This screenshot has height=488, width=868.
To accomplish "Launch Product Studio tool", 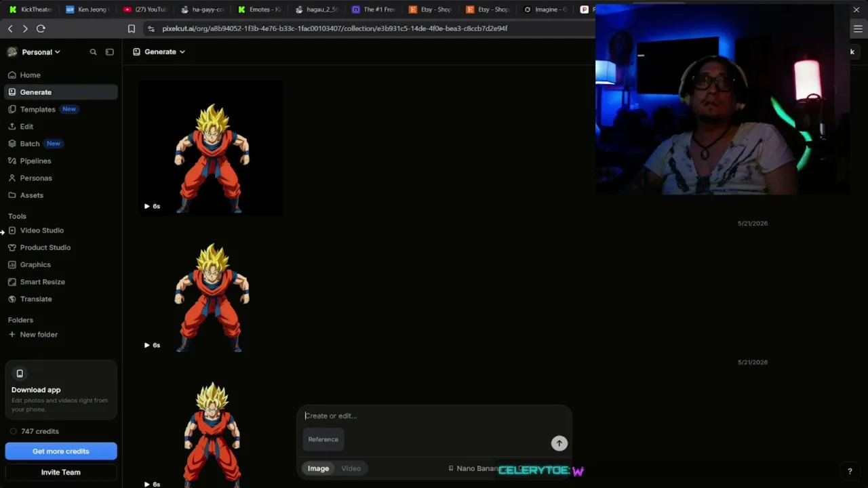I will pos(60,247).
